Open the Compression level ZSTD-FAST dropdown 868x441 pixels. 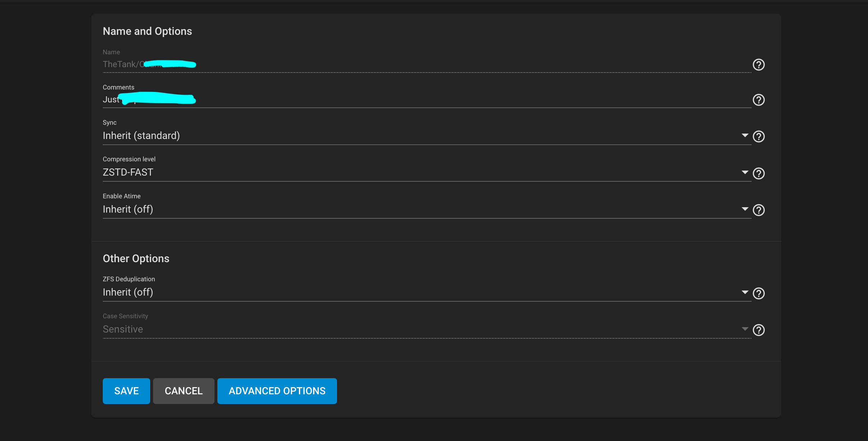tap(427, 172)
